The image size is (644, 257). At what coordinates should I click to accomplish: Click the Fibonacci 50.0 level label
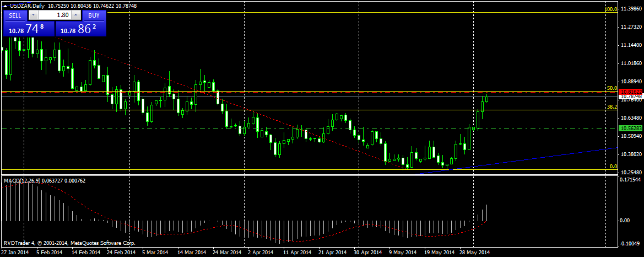[612, 88]
